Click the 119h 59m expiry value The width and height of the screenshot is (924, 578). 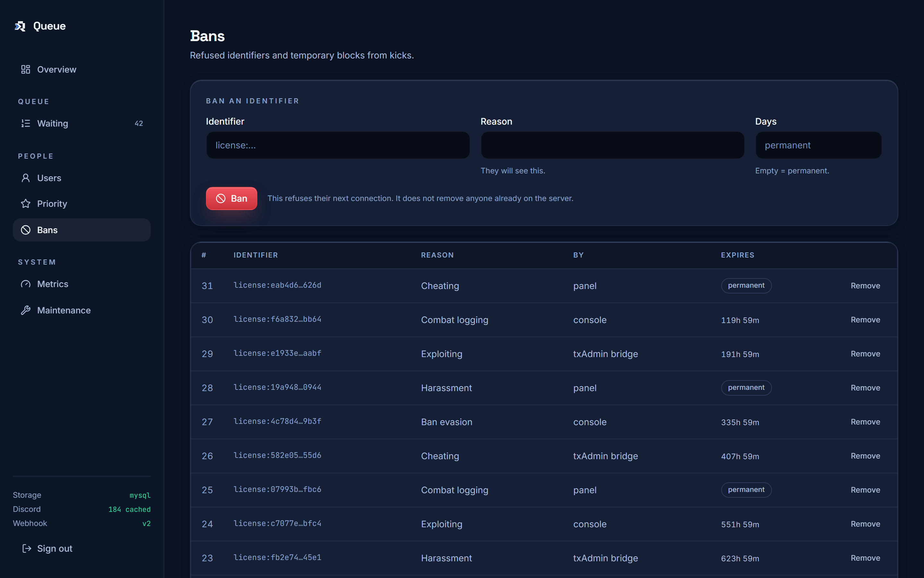pyautogui.click(x=740, y=320)
